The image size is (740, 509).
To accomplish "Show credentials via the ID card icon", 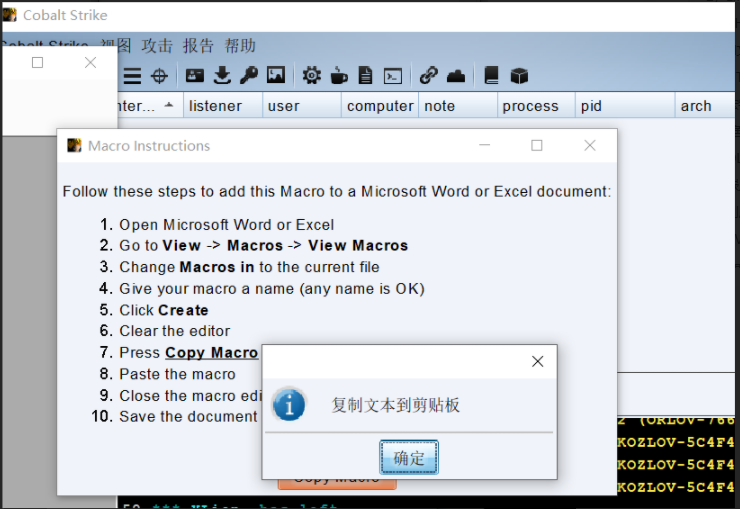I will point(194,75).
